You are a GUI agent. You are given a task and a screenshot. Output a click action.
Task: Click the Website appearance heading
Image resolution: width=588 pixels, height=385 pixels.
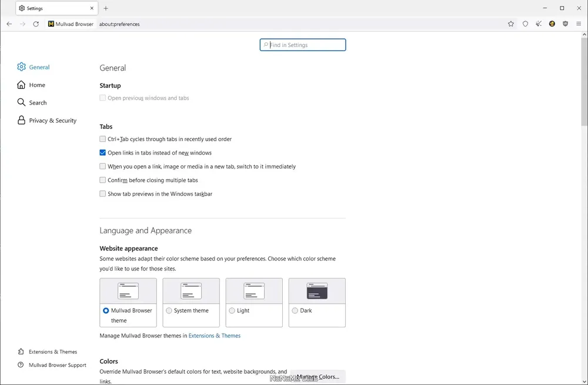tap(129, 248)
